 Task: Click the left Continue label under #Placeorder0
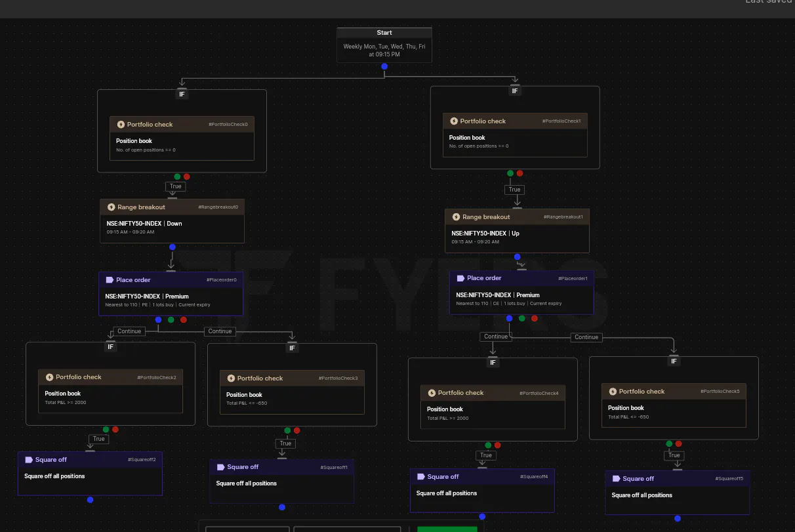pos(129,331)
